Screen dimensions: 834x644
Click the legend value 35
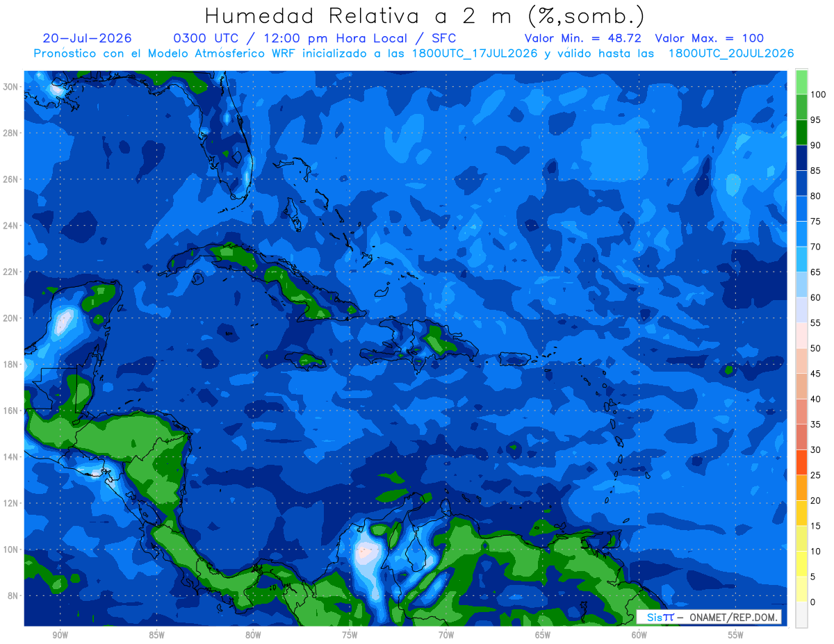[815, 424]
